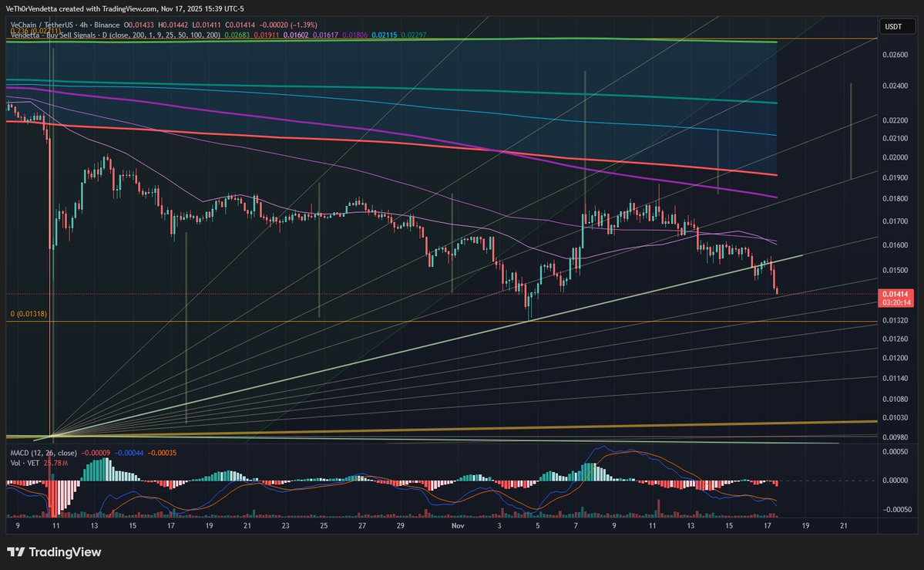Select the MACD (12, 26, close) legend
Screen dimensions: 924x570
pos(44,454)
